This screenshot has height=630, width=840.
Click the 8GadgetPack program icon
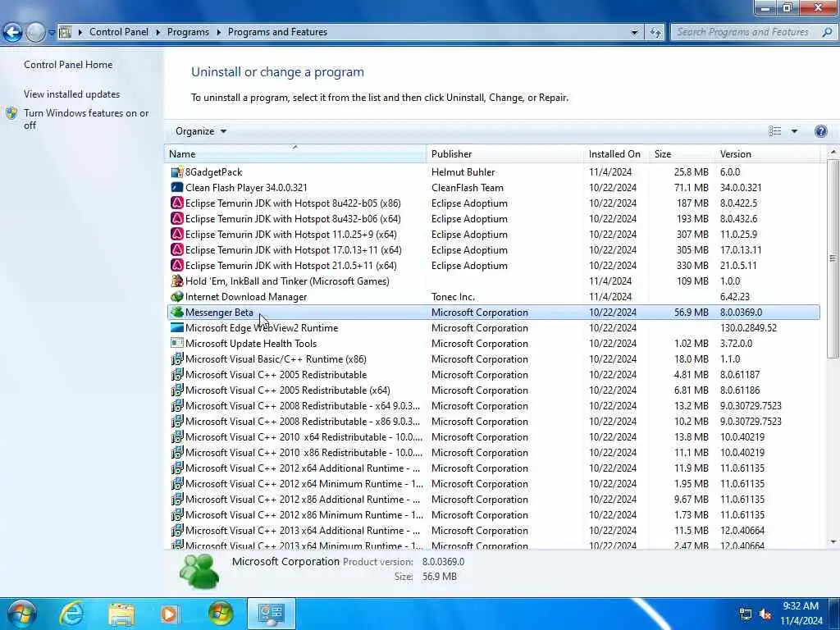coord(177,172)
